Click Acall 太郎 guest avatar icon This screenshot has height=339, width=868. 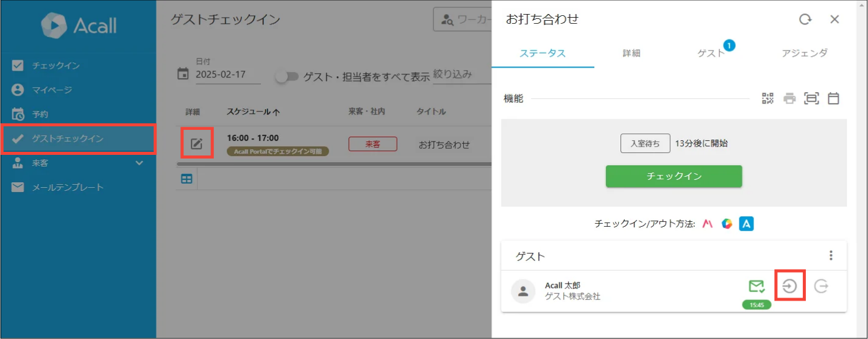522,291
